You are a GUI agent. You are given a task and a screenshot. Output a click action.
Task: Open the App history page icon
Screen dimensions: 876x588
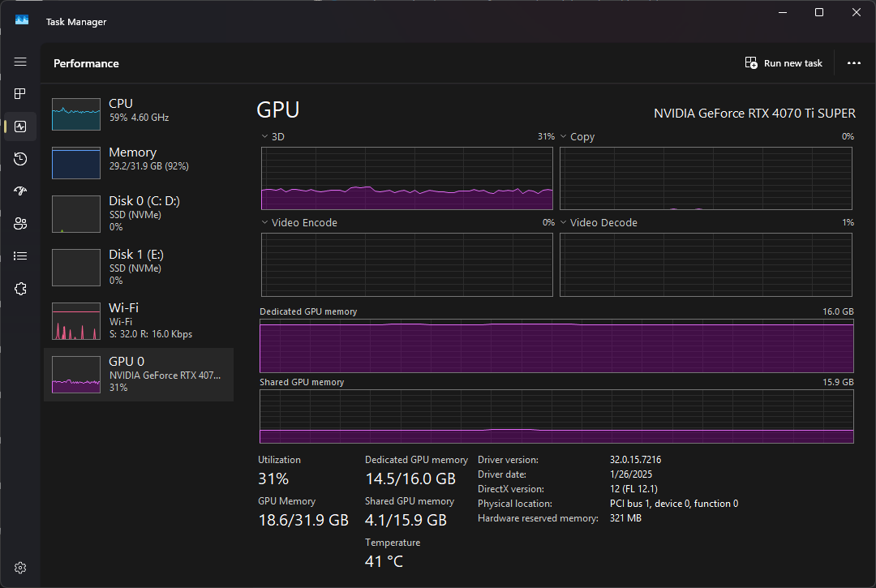(x=20, y=159)
